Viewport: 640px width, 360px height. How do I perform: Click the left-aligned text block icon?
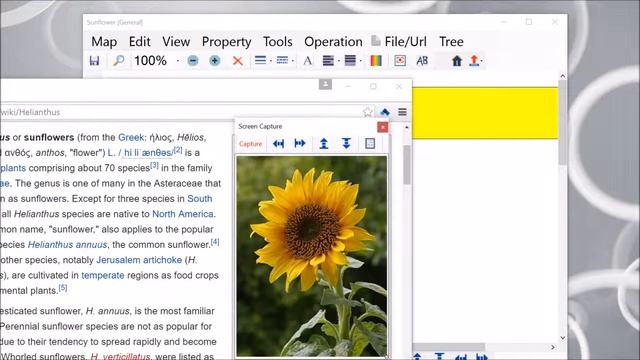(328, 60)
